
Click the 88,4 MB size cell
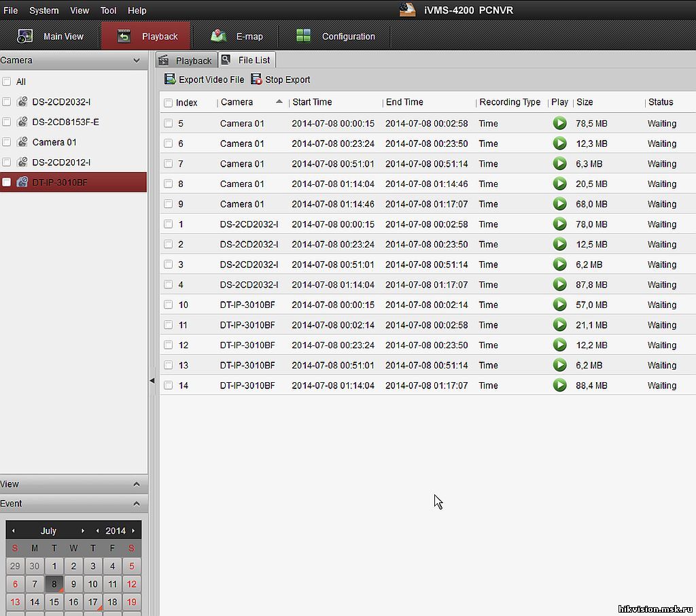click(x=591, y=386)
